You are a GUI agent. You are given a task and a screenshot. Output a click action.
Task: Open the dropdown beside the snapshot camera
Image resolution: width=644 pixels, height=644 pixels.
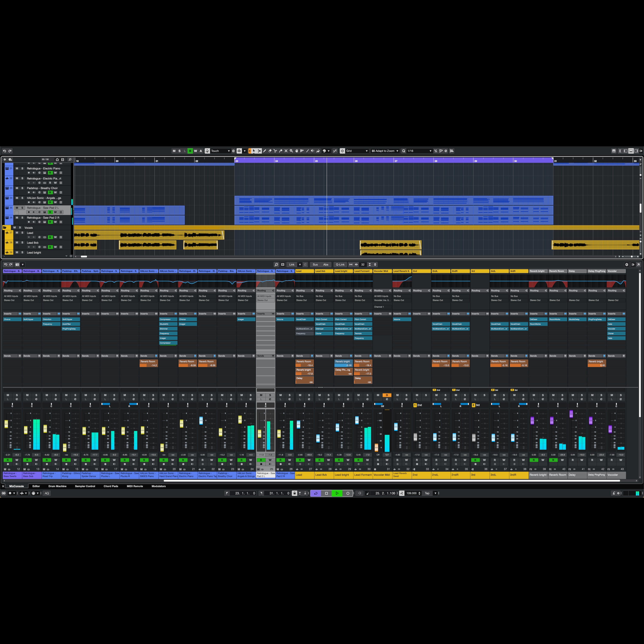pos(23,265)
